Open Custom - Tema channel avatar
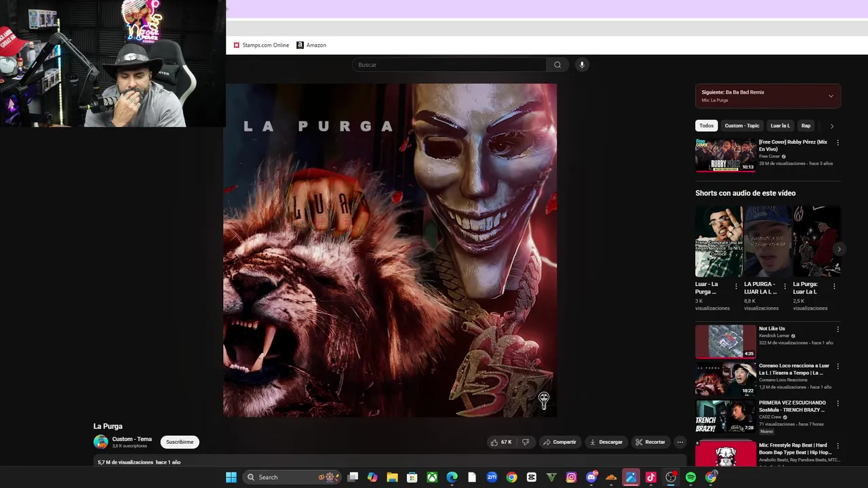868x488 pixels. [101, 442]
